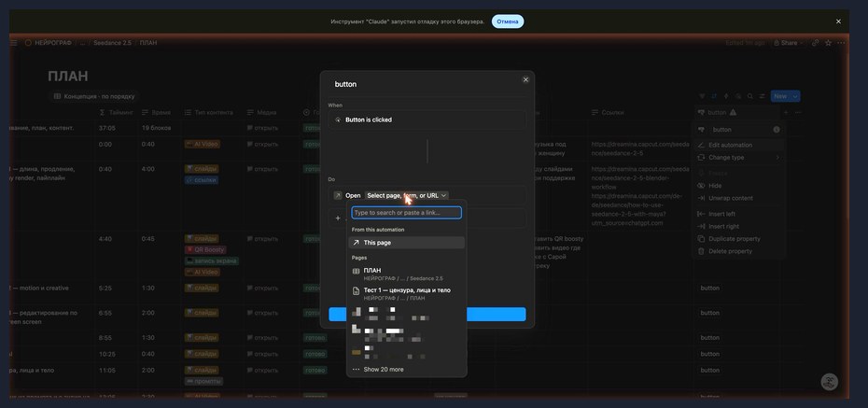Viewport: 868px width, 408px height.
Task: Click 'открыть' in the 0:00 row
Action: pos(263,144)
